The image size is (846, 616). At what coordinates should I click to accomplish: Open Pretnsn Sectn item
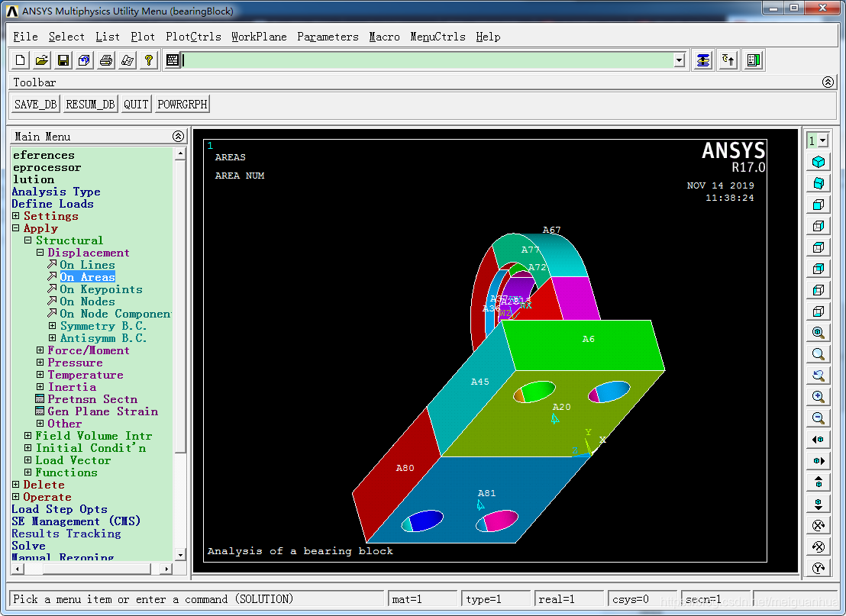[92, 399]
